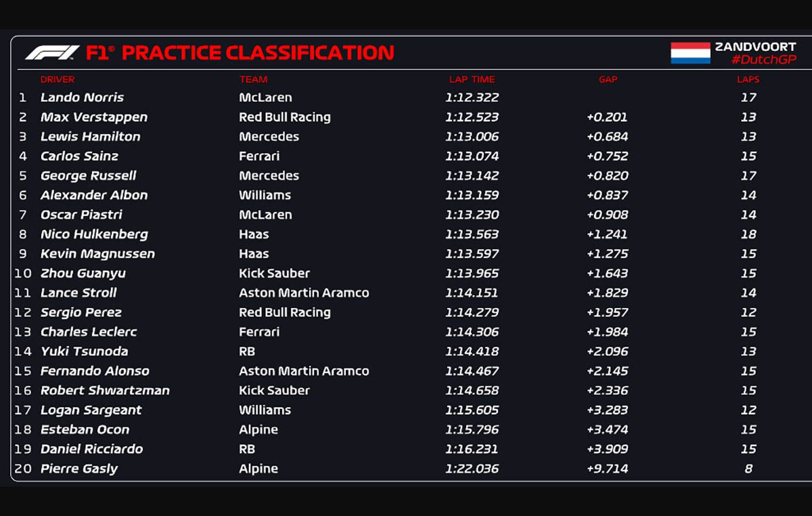Screen dimensions: 812x516
Task: Click the GAP column header
Action: click(x=608, y=79)
